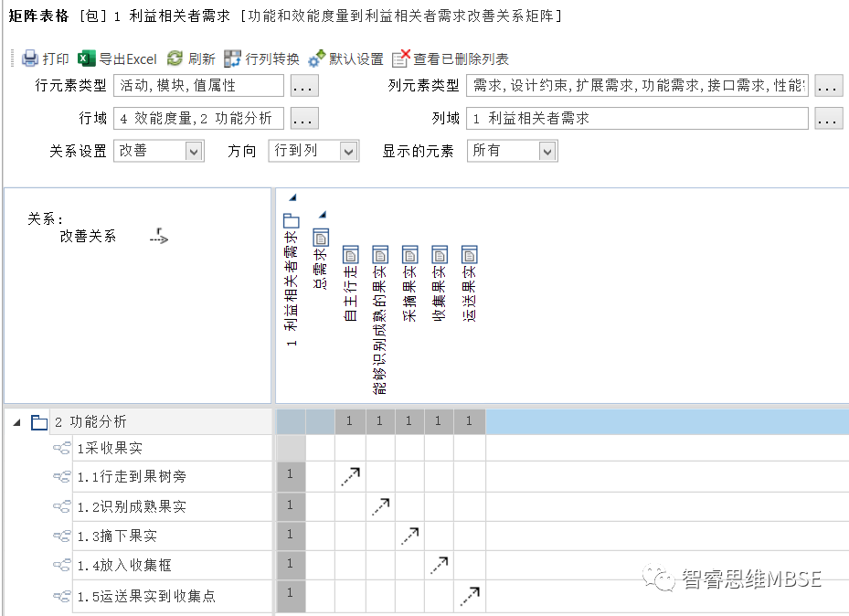Click the 行元素类型 input field
This screenshot has width=849, height=616.
(x=201, y=85)
